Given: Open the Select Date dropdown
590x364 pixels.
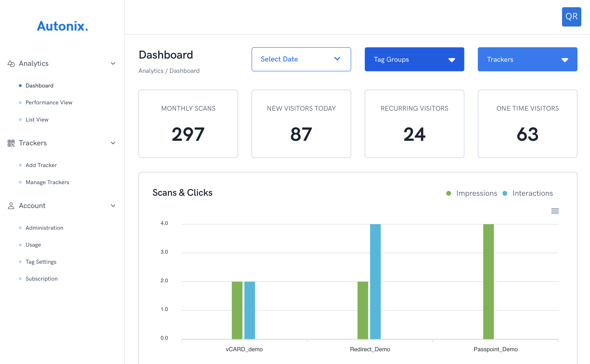Looking at the screenshot, I should pyautogui.click(x=301, y=59).
